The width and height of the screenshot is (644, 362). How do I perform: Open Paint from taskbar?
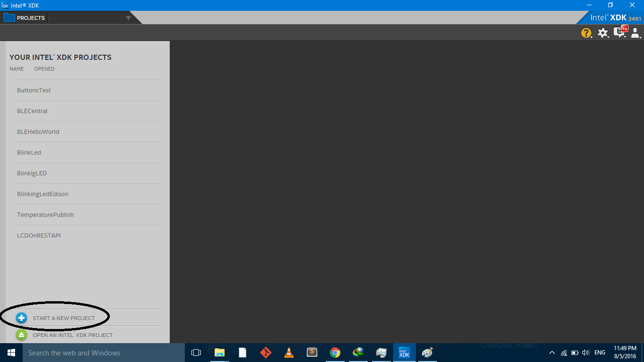point(427,353)
